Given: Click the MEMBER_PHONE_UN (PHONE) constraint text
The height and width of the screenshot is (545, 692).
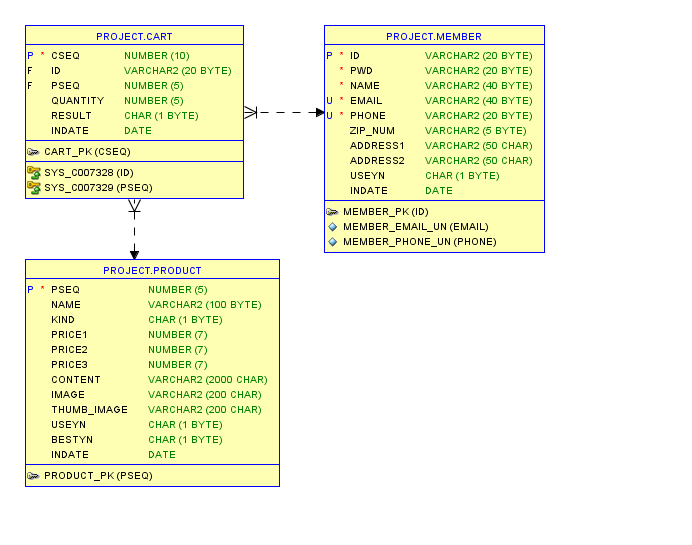Looking at the screenshot, I should click(x=420, y=242).
